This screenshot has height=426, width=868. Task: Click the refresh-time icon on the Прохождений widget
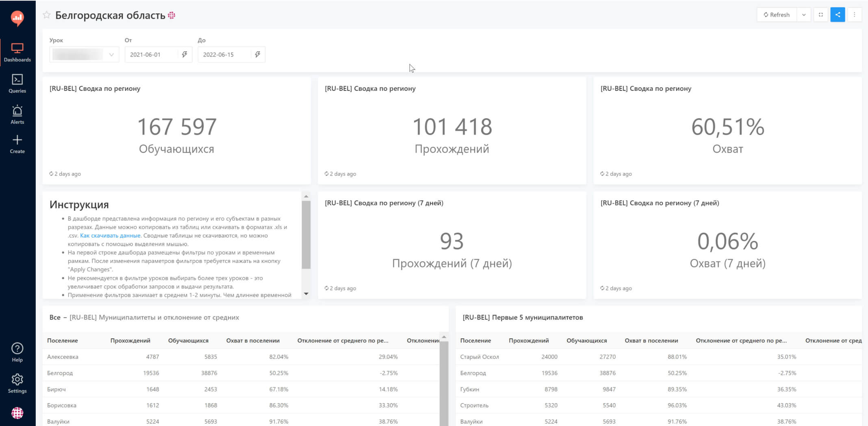pyautogui.click(x=326, y=174)
